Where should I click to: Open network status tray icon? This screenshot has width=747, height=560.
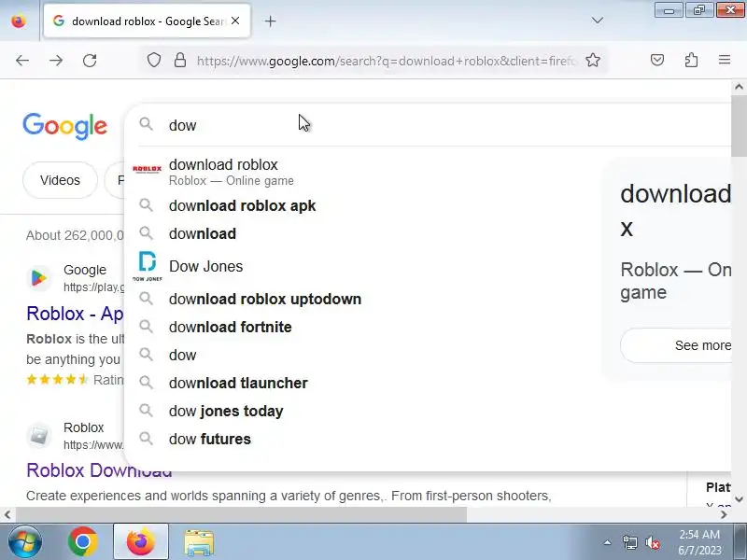(x=629, y=542)
